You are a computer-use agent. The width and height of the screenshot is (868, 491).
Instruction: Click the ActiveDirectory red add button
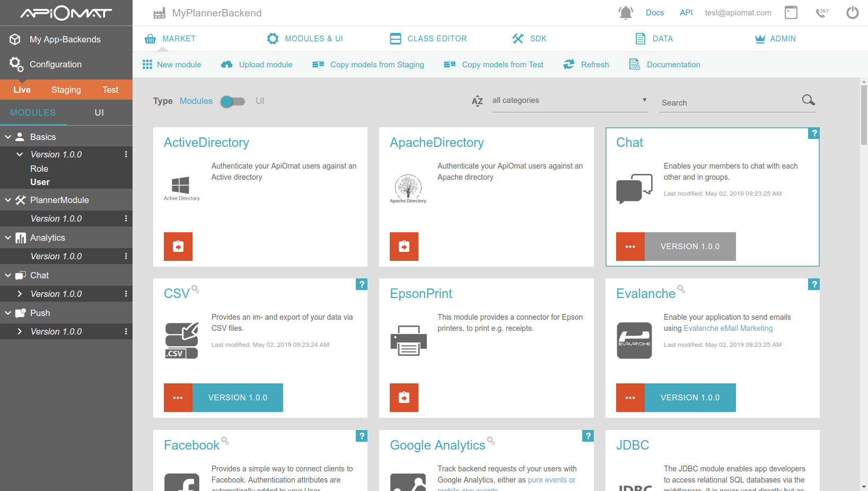click(x=178, y=247)
